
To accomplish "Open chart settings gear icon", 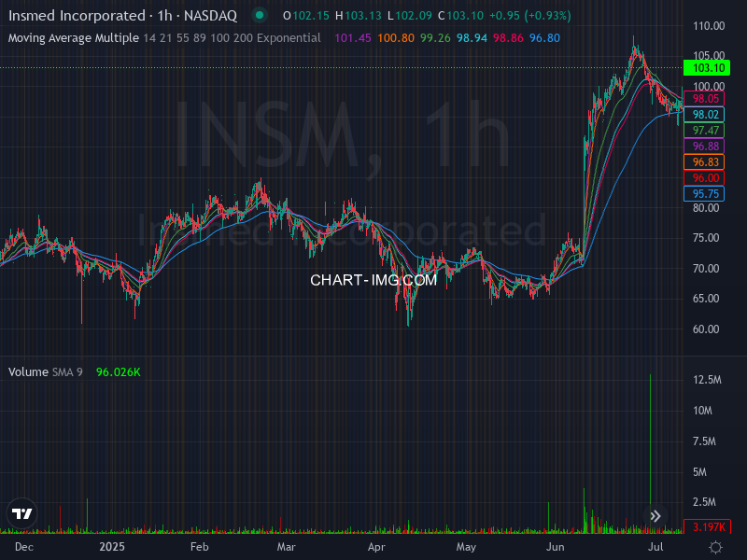I will coord(715,547).
